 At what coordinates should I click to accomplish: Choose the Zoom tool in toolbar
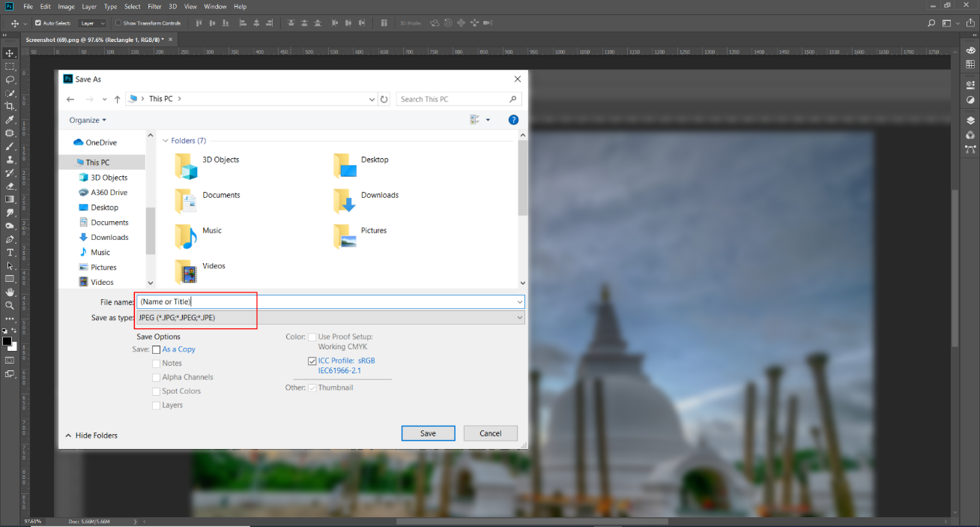tap(10, 305)
